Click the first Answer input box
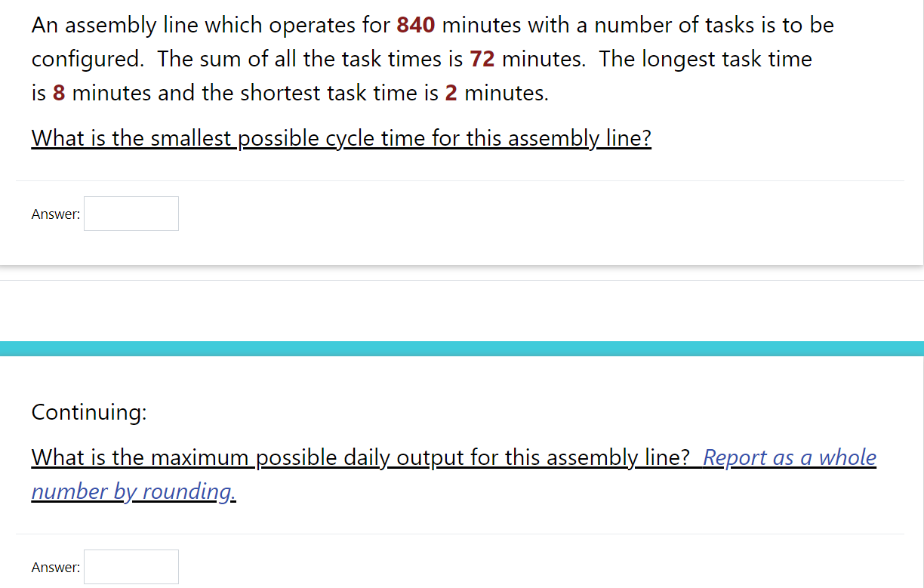The width and height of the screenshot is (924, 588). coord(131,214)
